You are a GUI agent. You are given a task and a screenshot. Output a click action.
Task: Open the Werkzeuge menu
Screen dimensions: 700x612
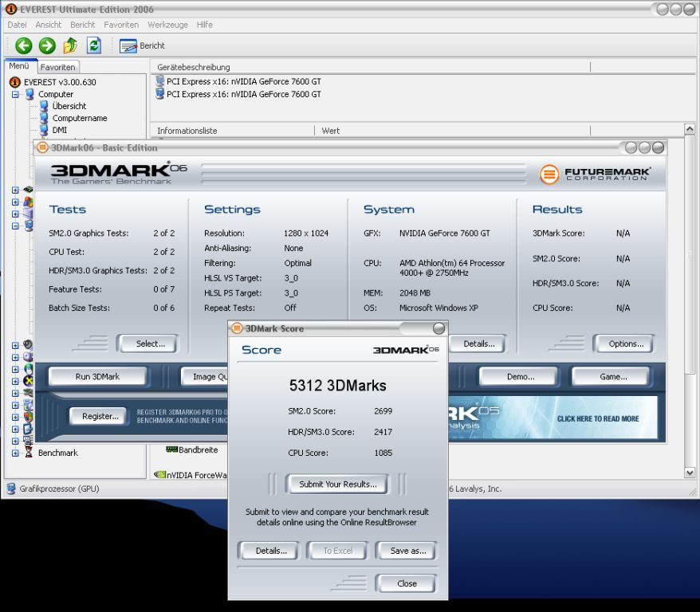(167, 25)
